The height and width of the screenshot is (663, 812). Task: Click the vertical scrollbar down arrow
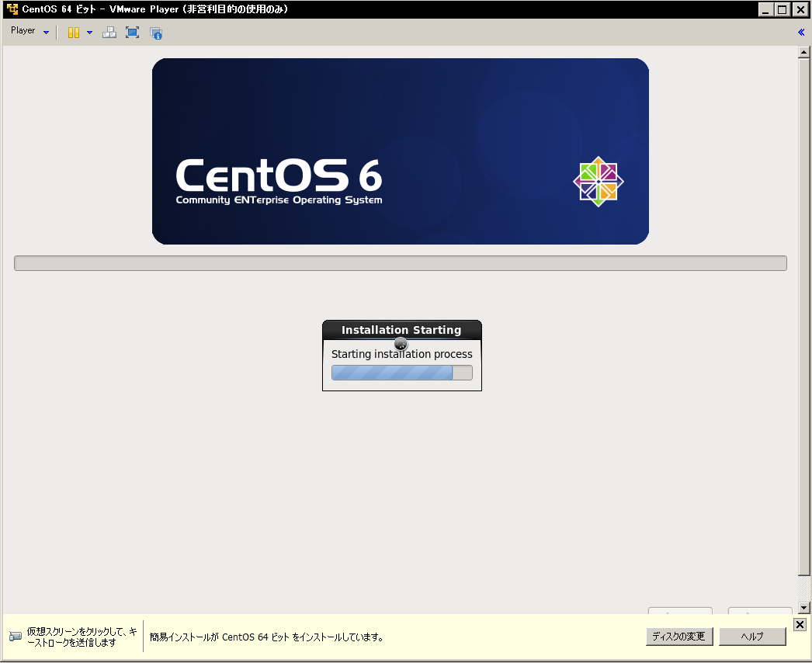803,608
